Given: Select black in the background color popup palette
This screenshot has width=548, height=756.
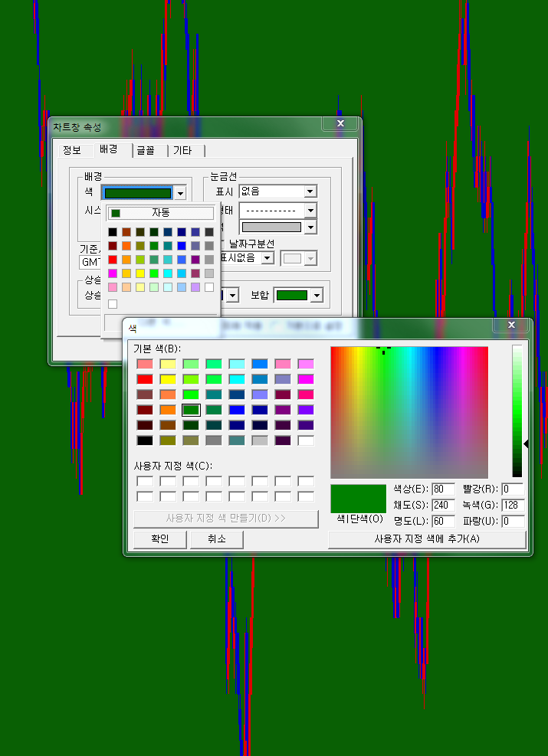Looking at the screenshot, I should tap(113, 232).
